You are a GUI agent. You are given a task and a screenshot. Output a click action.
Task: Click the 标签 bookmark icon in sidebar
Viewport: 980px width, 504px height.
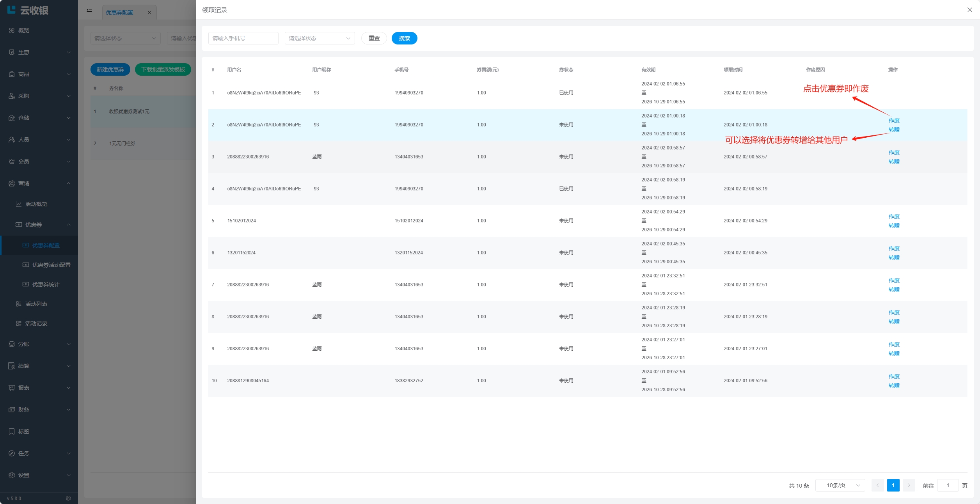click(12, 431)
